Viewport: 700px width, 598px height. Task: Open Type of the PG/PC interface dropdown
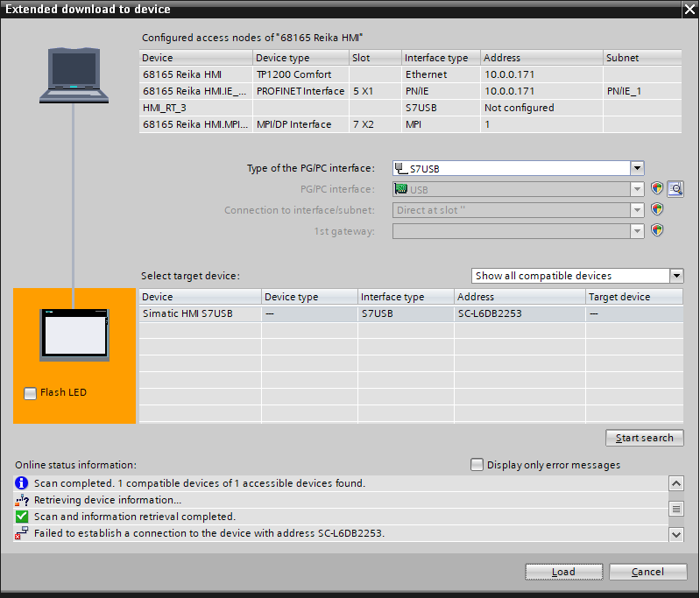click(637, 168)
